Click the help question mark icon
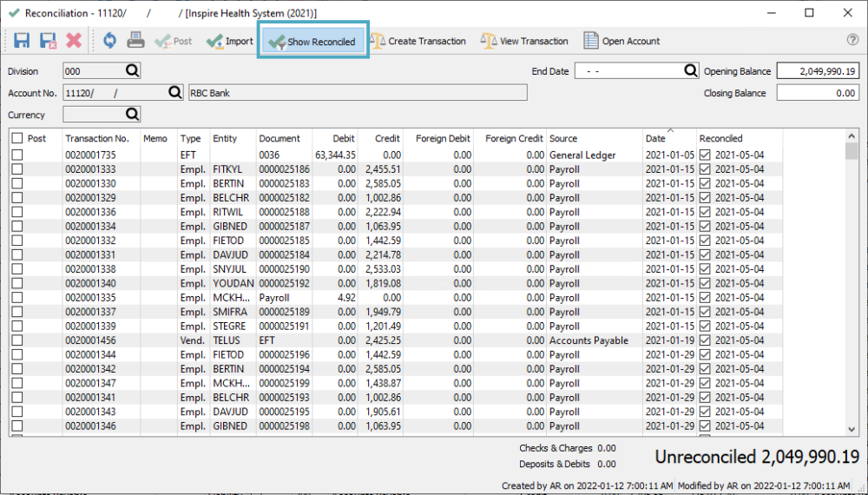The height and width of the screenshot is (495, 868). (852, 40)
